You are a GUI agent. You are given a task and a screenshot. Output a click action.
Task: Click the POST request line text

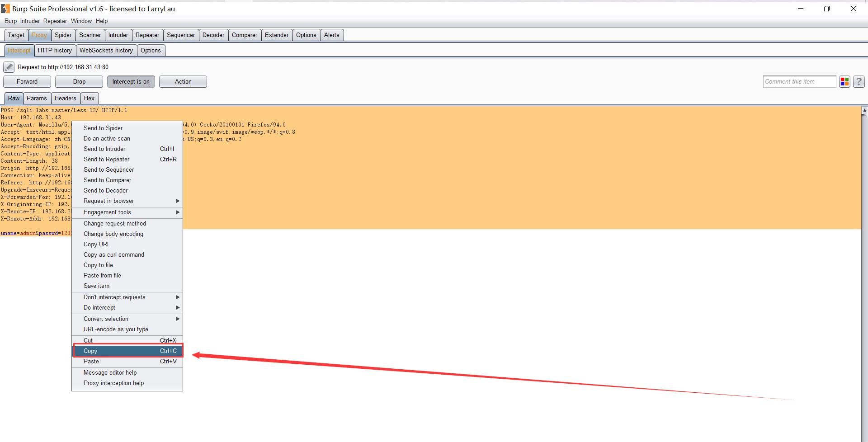click(x=64, y=110)
